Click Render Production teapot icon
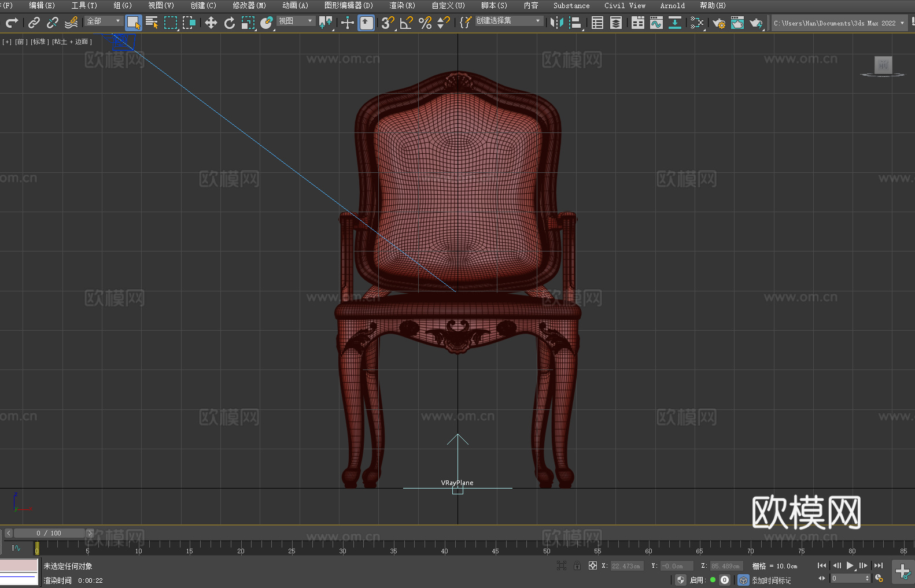 click(756, 23)
